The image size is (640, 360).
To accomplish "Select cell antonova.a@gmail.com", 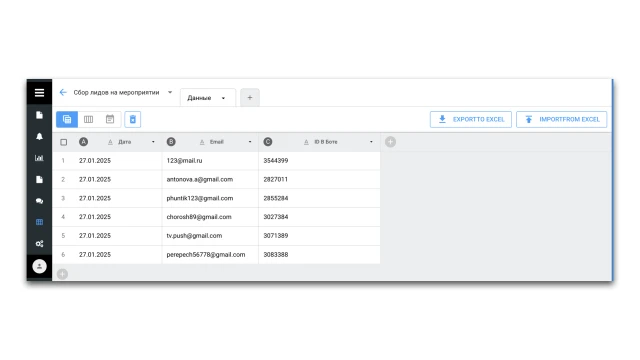I will pos(210,179).
